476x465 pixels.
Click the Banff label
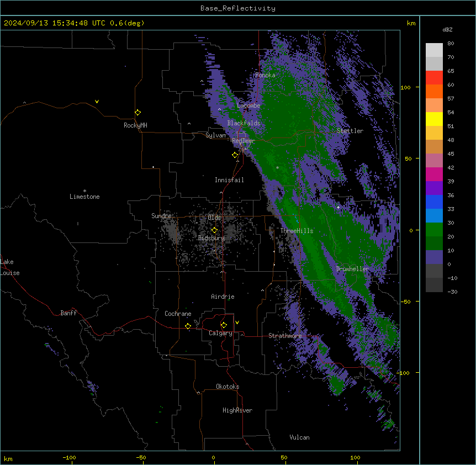68,313
